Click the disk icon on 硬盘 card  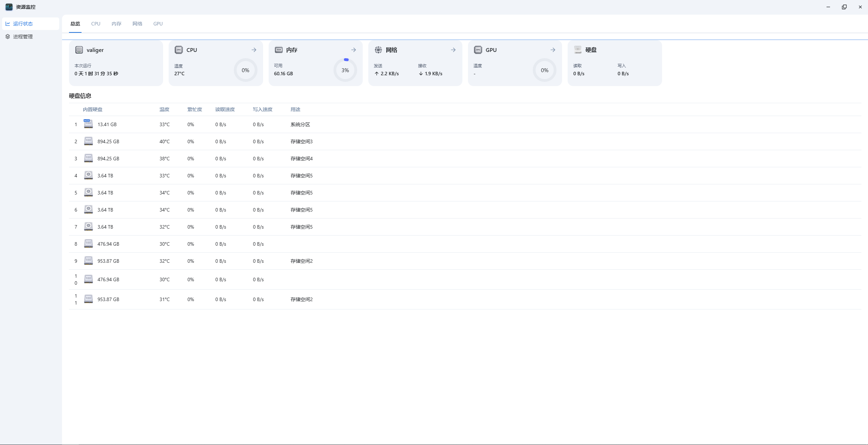(x=578, y=50)
